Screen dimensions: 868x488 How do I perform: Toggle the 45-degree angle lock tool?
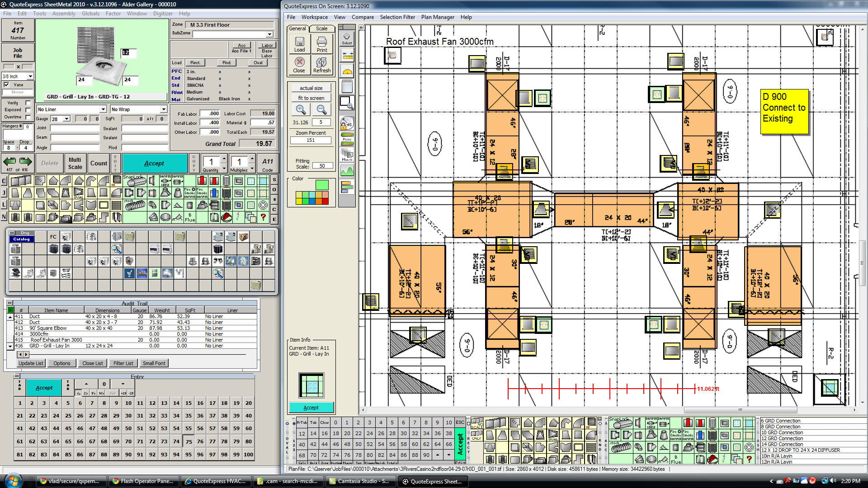347,123
